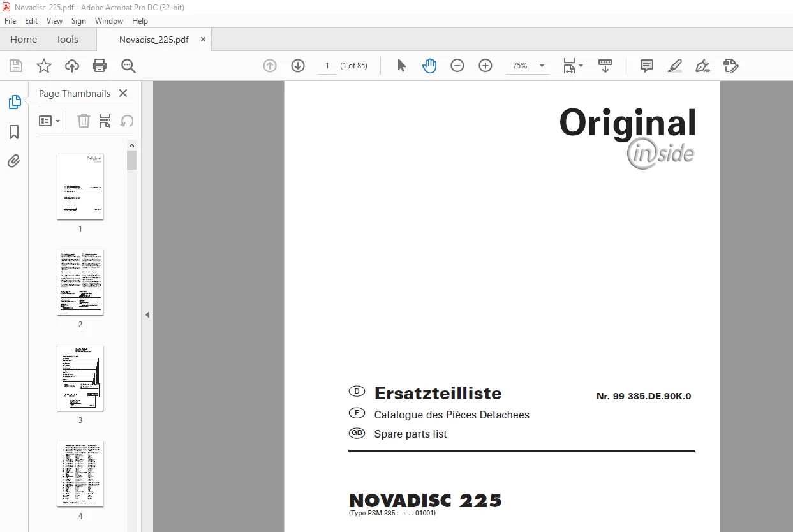Screen dimensions: 793x532
Task: Choose the Selection arrow tool
Action: [x=401, y=66]
